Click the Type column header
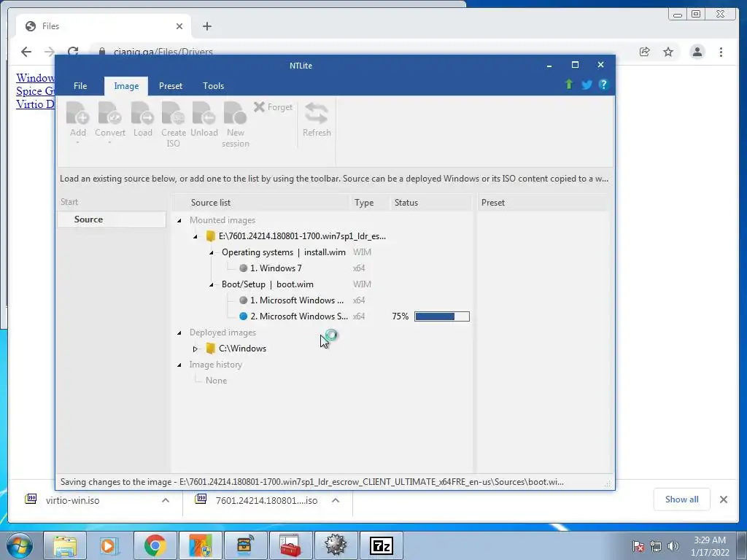The height and width of the screenshot is (560, 747). coord(369,203)
